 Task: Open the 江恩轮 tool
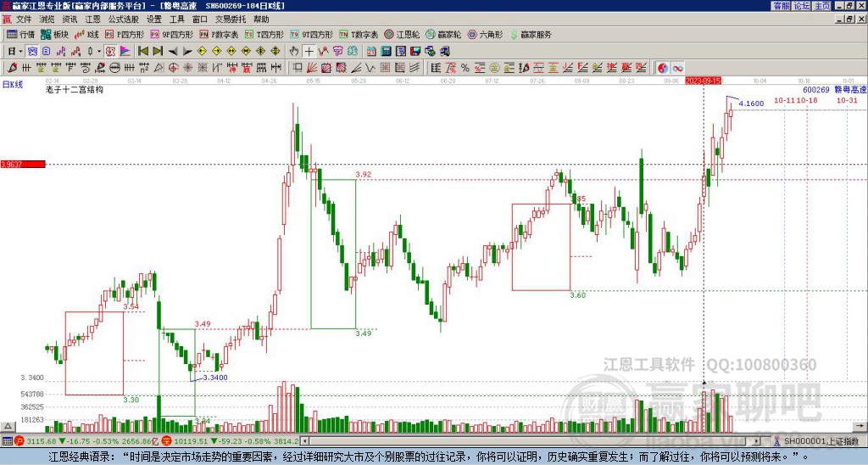tap(402, 34)
